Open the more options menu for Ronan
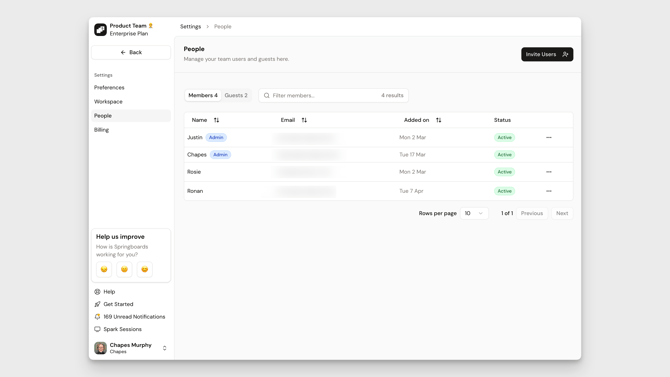Image resolution: width=670 pixels, height=377 pixels. pos(549,191)
